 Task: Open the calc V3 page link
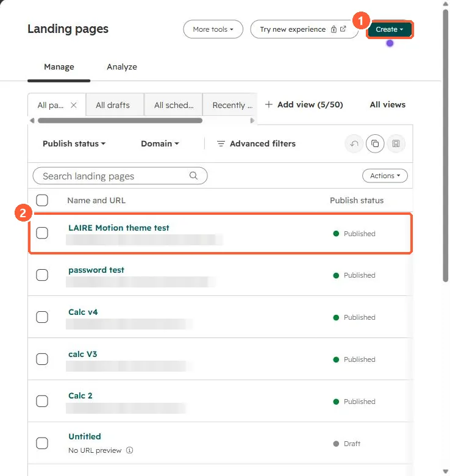pyautogui.click(x=82, y=354)
